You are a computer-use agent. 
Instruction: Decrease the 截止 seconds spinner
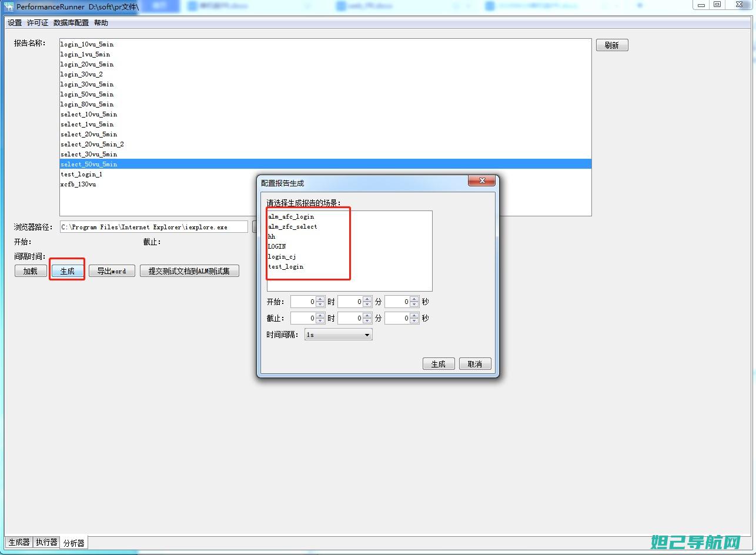click(x=414, y=320)
